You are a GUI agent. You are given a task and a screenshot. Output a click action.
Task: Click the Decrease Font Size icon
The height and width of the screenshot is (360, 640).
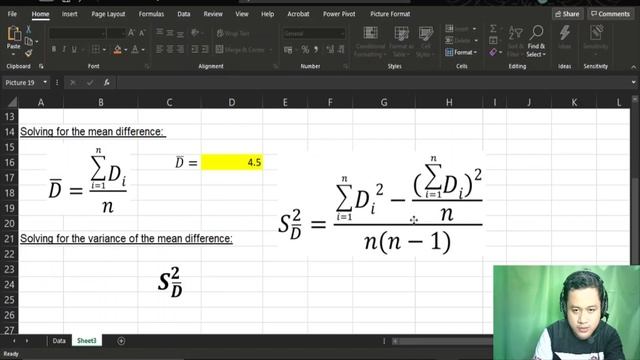pos(142,33)
